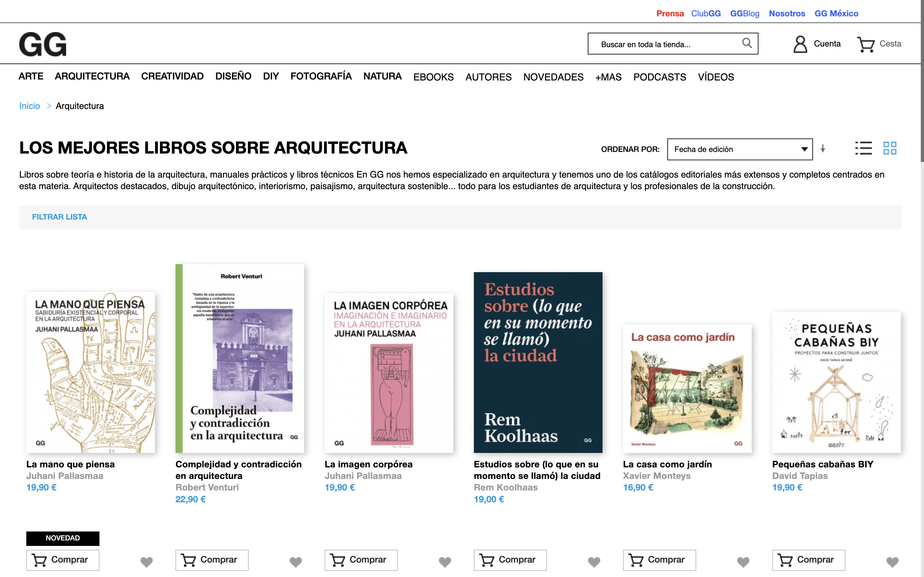The width and height of the screenshot is (924, 577).
Task: Open the Cesta shopping cart icon
Action: tap(865, 44)
